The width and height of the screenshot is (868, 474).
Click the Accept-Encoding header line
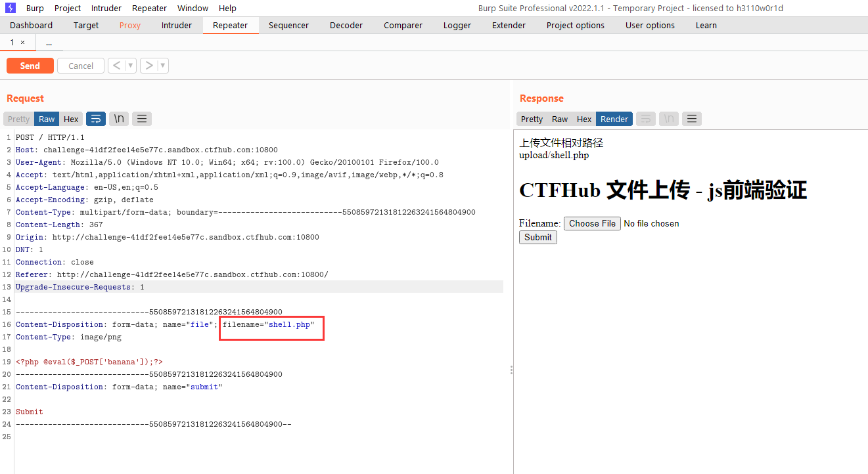click(x=85, y=200)
